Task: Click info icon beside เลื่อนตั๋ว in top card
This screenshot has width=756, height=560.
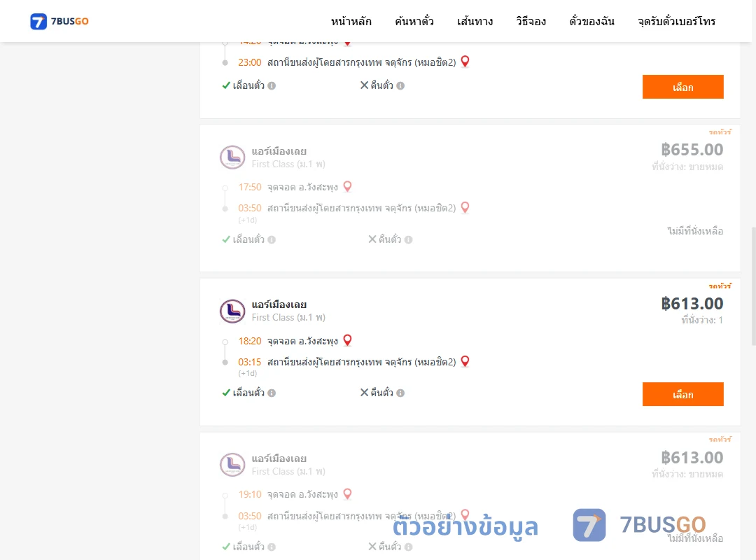Action: click(272, 86)
